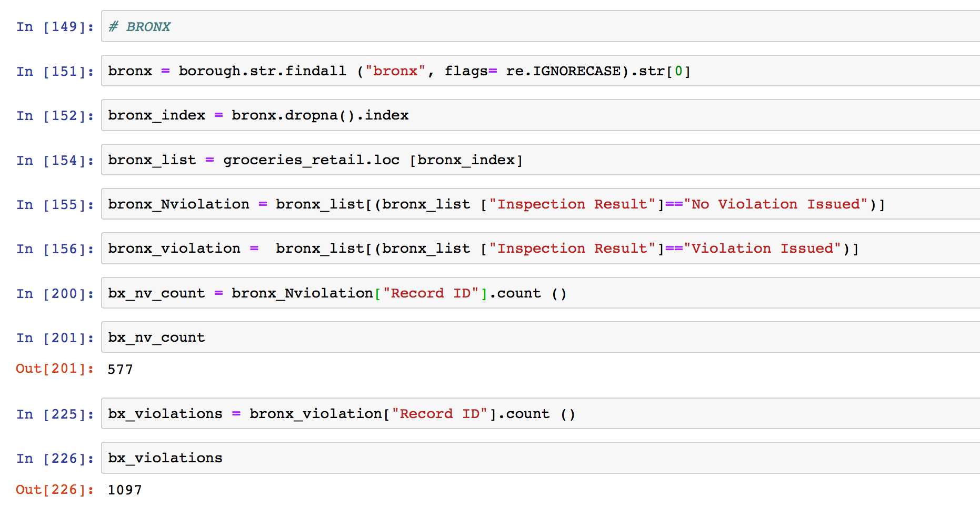Click the bronx_index dropna code cell
980x516 pixels.
(x=541, y=115)
